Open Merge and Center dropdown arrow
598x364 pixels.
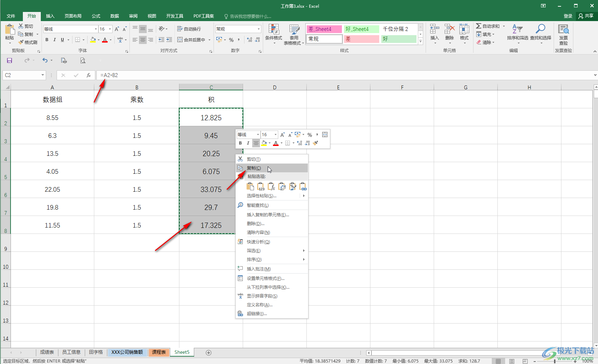tap(209, 40)
